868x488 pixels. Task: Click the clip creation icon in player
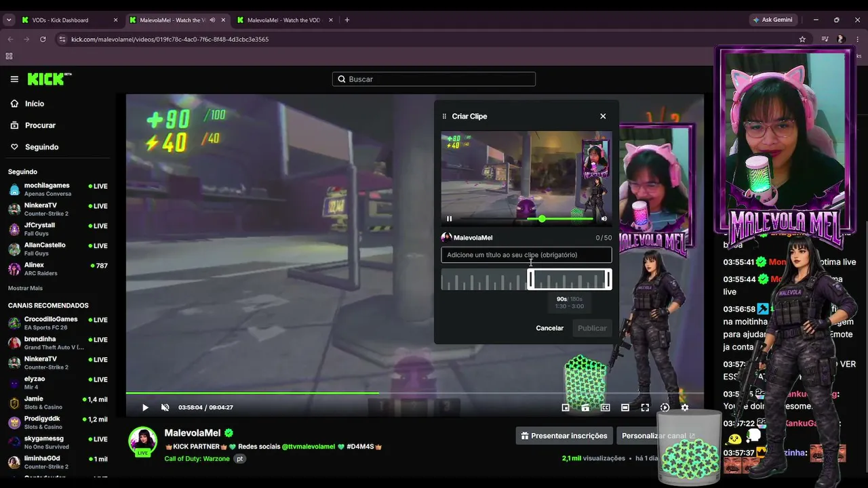pyautogui.click(x=585, y=407)
